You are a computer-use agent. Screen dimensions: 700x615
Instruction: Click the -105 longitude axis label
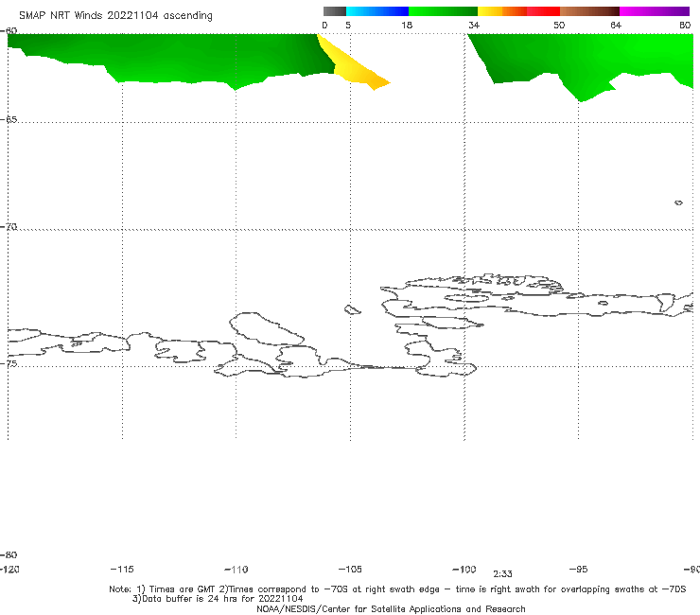point(350,569)
